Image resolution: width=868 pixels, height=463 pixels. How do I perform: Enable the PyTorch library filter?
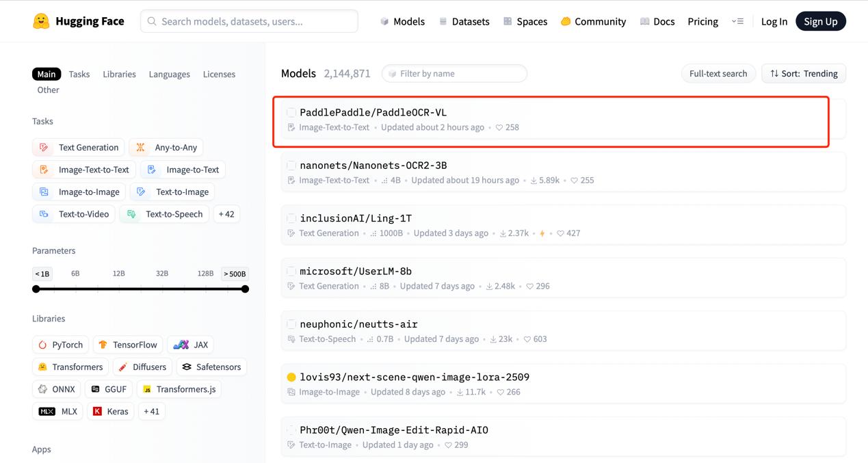click(x=60, y=344)
